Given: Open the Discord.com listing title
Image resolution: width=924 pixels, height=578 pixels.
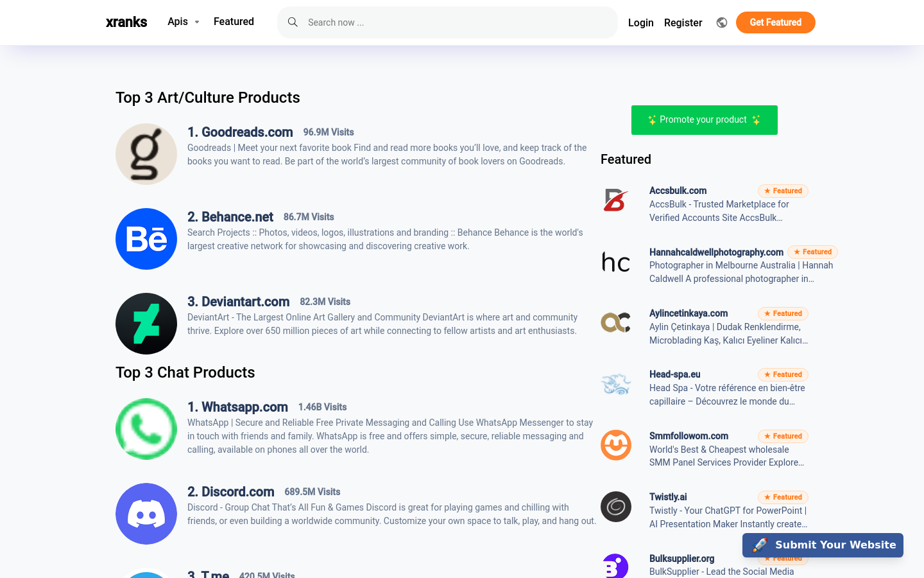Looking at the screenshot, I should pyautogui.click(x=231, y=492).
